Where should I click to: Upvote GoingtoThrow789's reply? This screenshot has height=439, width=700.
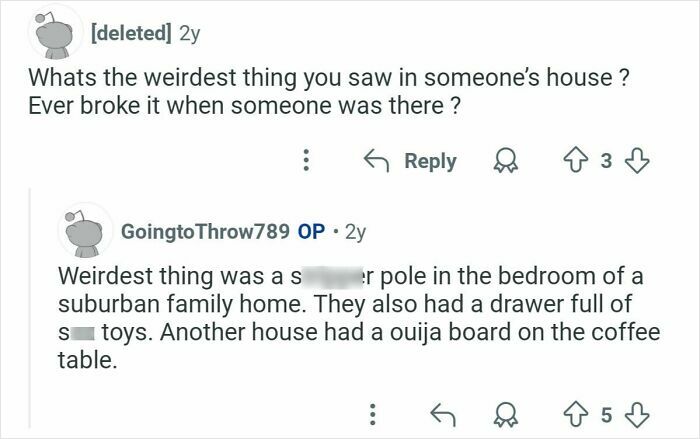click(574, 411)
